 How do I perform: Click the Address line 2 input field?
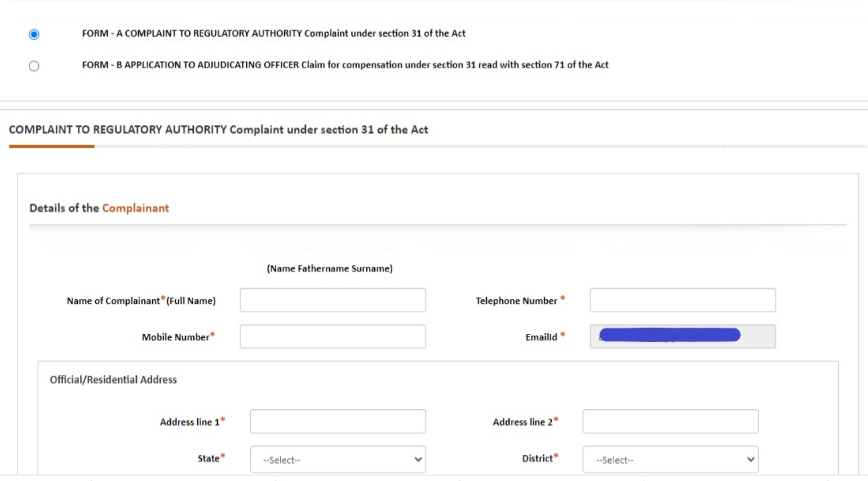click(x=670, y=421)
